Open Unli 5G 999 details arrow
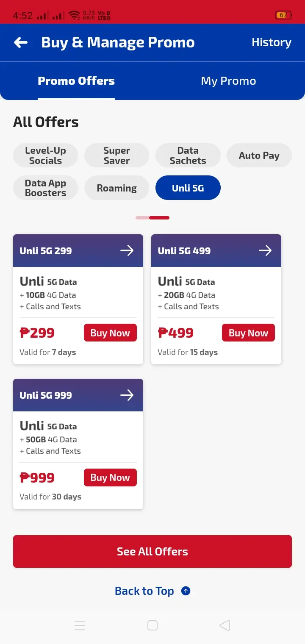This screenshot has width=305, height=644. pos(127,395)
